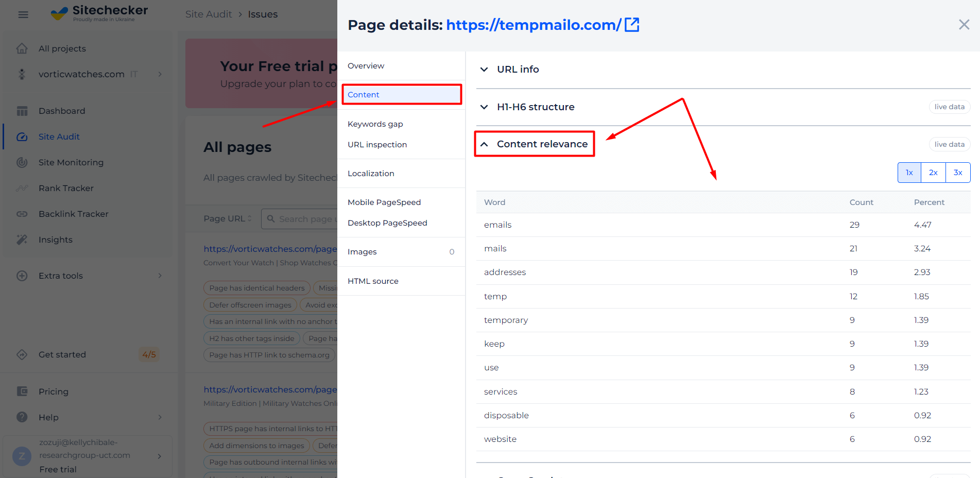Click the 'disposable' word row
Screen dimensions: 980x478
tap(724, 415)
